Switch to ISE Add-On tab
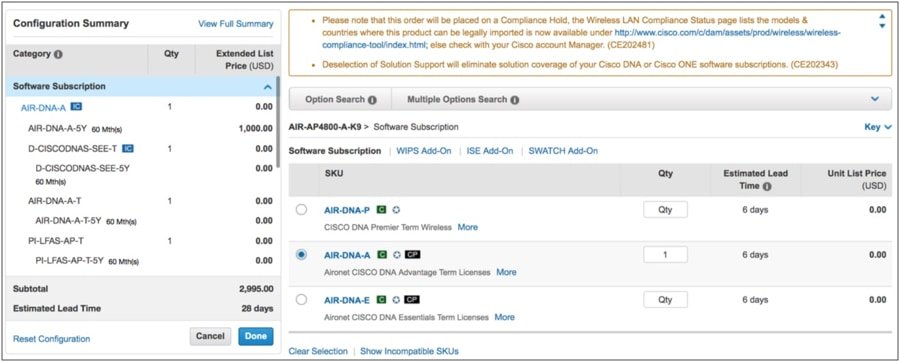900x362 pixels. pos(490,151)
